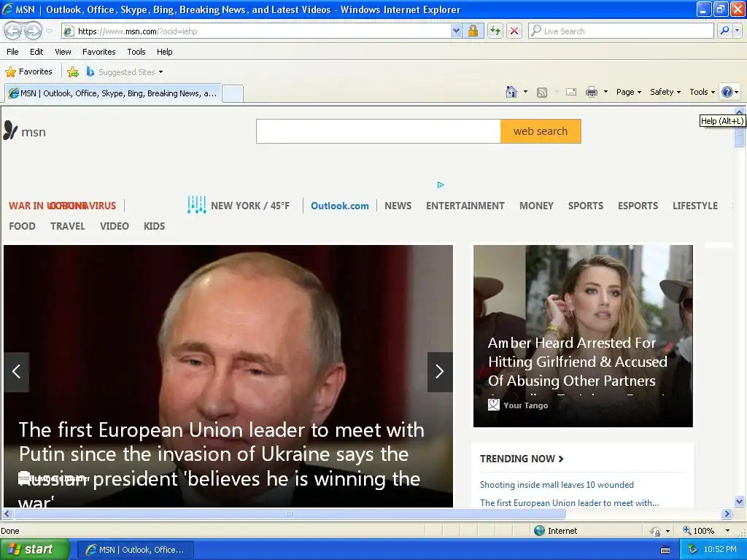Click the Internet zone globe icon
Viewport: 747px width, 560px height.
click(539, 531)
